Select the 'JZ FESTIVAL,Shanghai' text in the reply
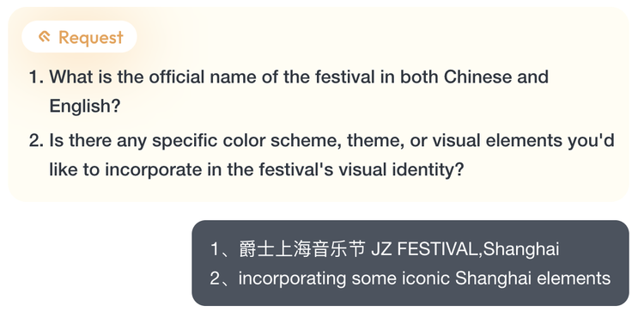Image resolution: width=644 pixels, height=318 pixels. 465,249
